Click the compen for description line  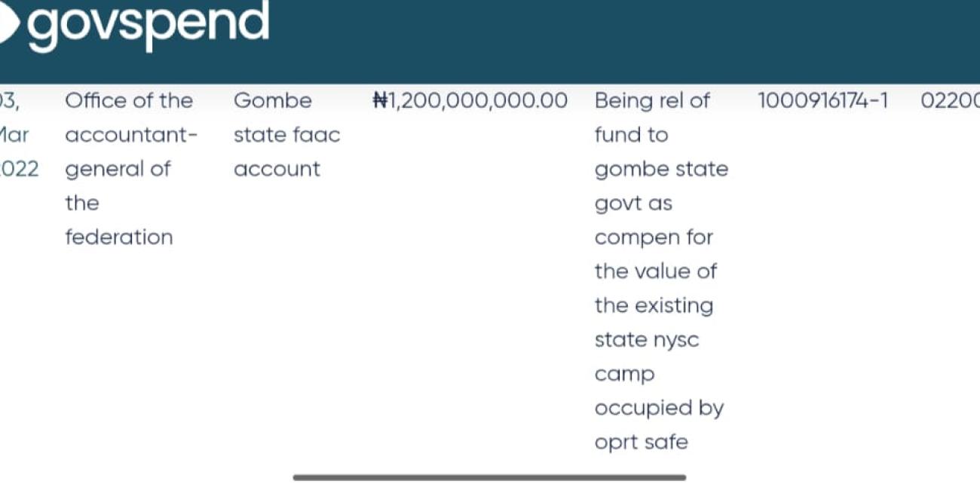coord(654,237)
